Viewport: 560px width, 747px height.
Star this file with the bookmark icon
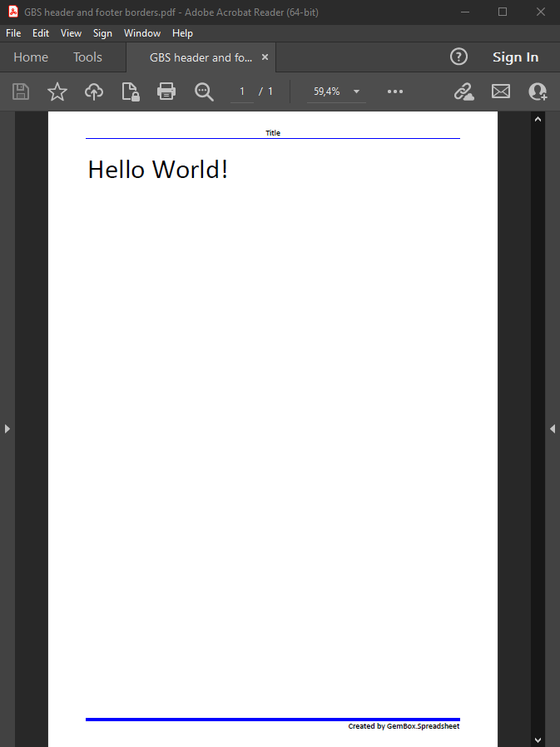57,92
